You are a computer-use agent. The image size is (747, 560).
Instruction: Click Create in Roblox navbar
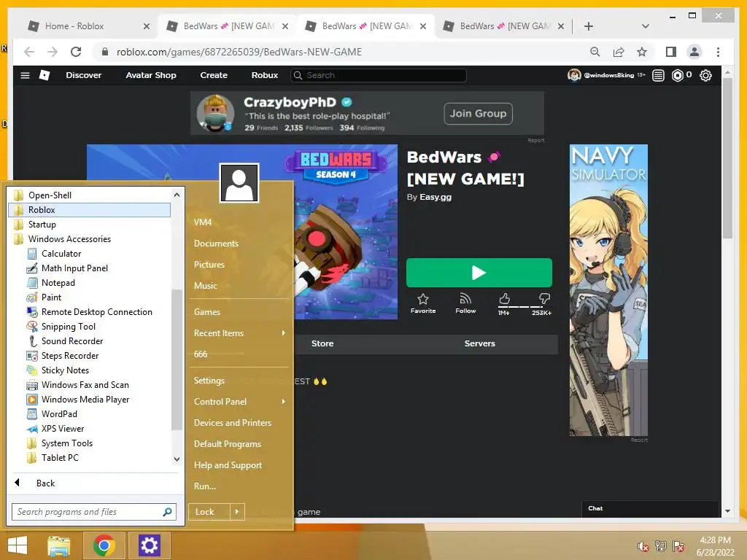click(214, 75)
